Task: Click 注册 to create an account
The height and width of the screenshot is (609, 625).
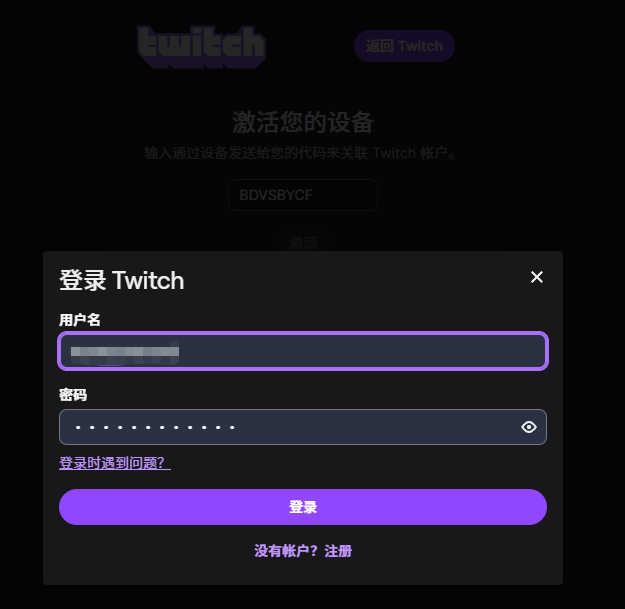Action: pos(338,551)
